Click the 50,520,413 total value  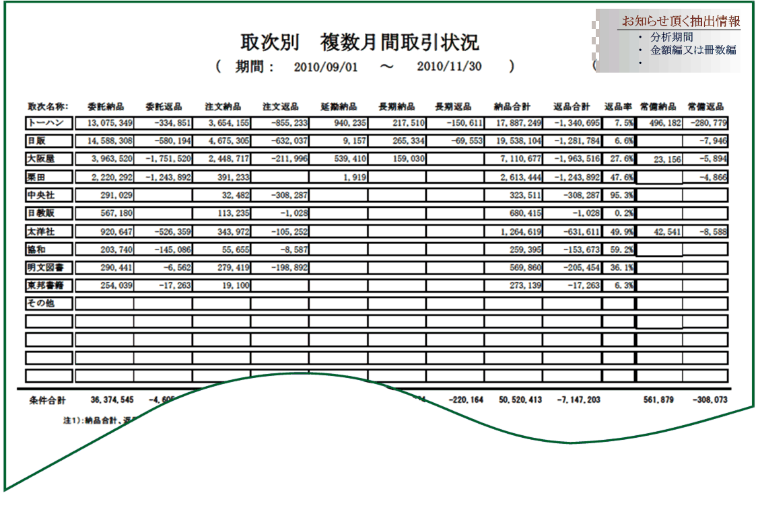pyautogui.click(x=520, y=400)
